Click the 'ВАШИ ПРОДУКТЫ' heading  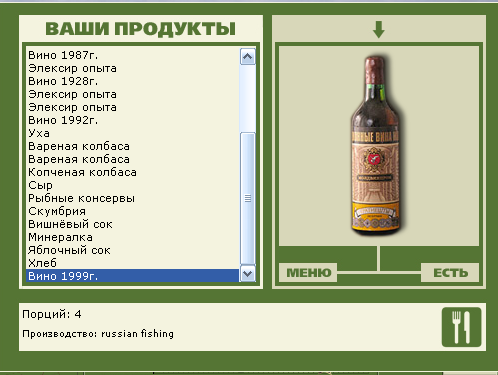141,29
